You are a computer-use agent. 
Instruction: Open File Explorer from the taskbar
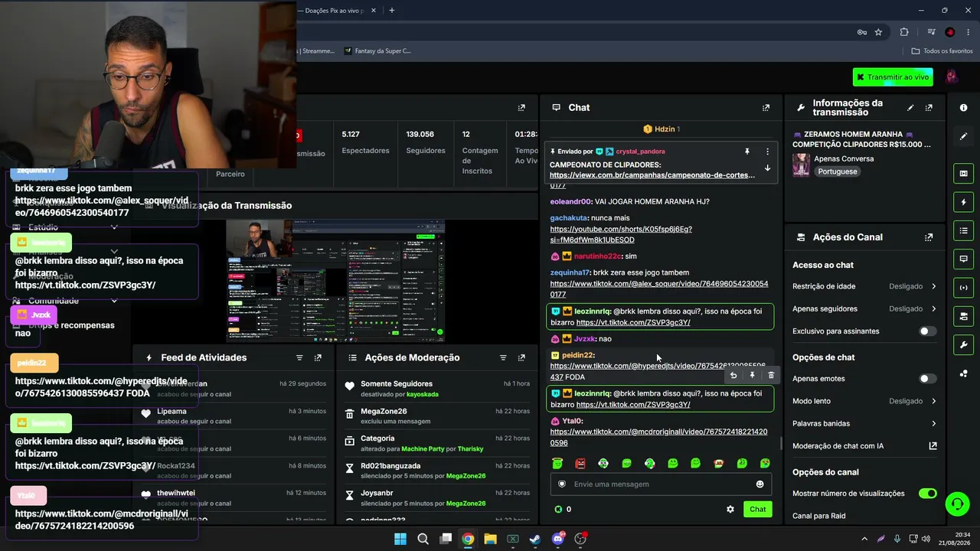pos(490,539)
